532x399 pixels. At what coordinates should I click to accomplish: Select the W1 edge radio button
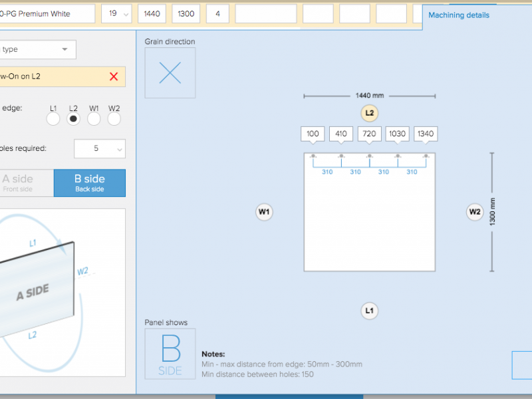(94, 119)
